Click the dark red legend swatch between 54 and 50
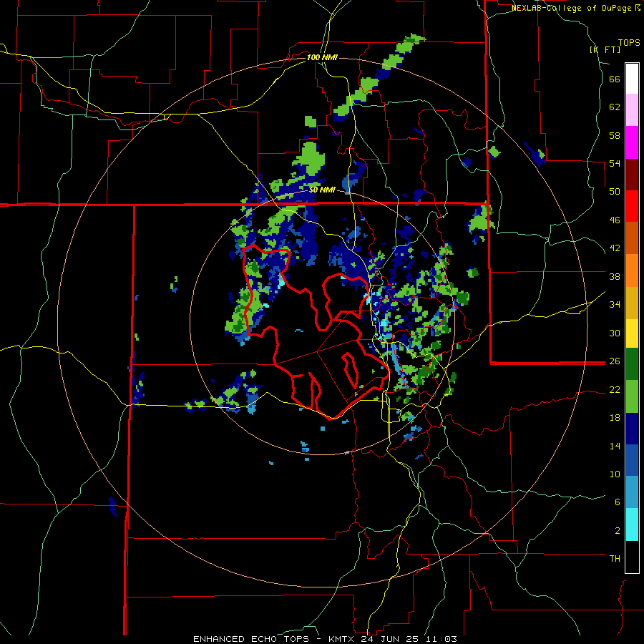Viewport: 644px width, 644px height. click(x=632, y=175)
